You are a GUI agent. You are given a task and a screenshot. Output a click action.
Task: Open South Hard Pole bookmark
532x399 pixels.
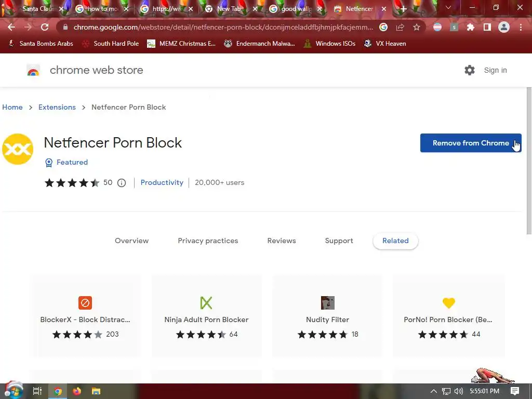click(x=111, y=44)
